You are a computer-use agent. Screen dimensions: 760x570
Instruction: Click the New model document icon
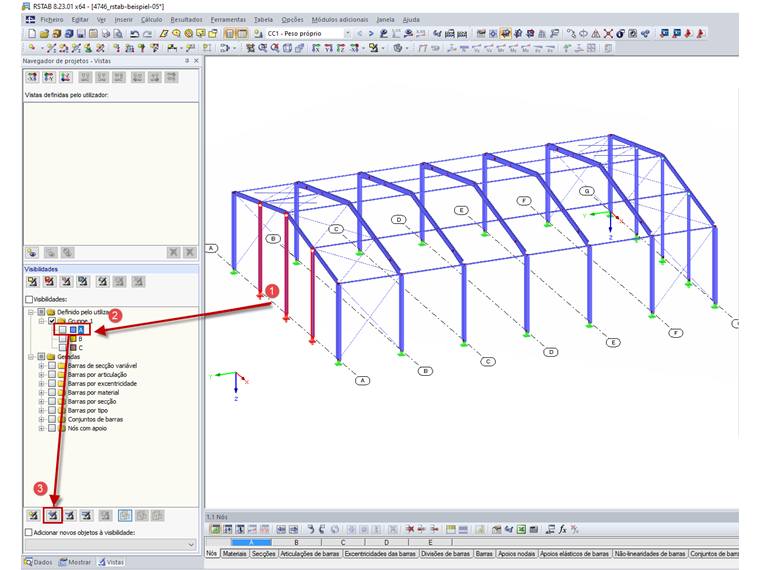coord(32,33)
